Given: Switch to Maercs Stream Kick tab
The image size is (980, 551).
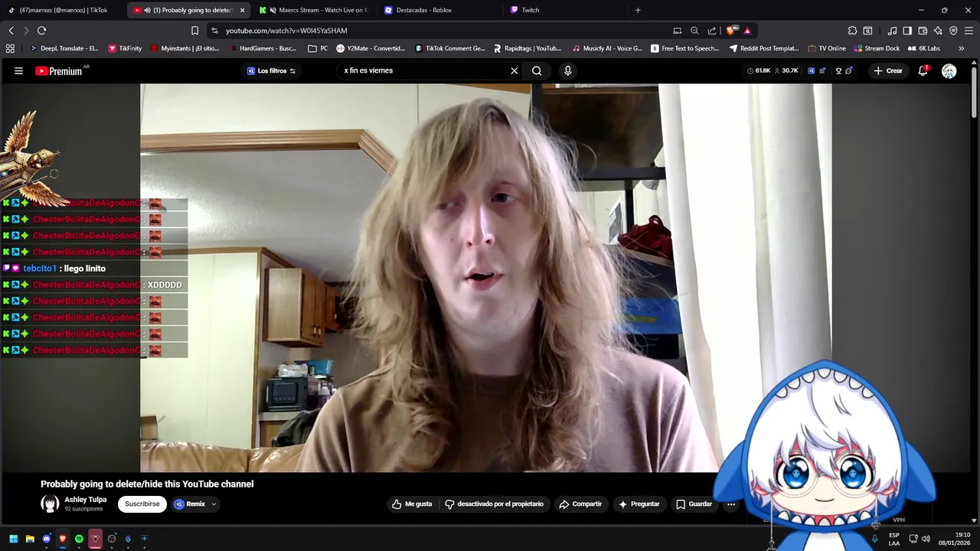Looking at the screenshot, I should (x=314, y=10).
